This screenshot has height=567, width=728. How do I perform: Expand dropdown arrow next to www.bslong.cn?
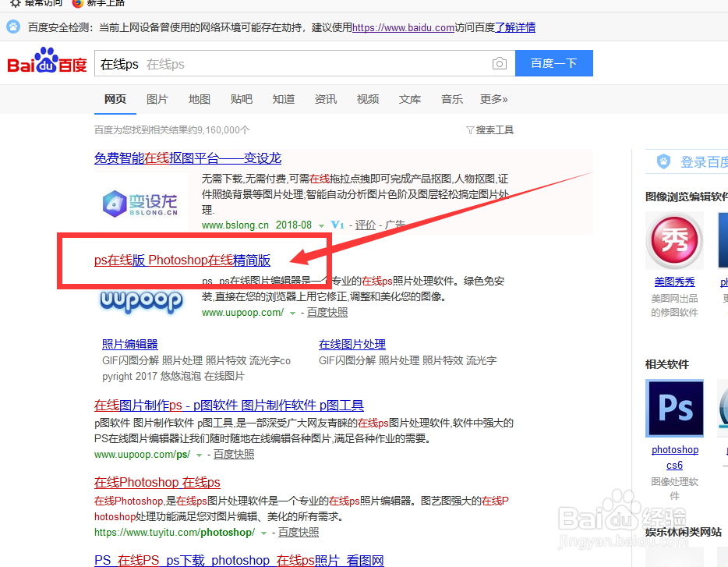click(x=321, y=226)
